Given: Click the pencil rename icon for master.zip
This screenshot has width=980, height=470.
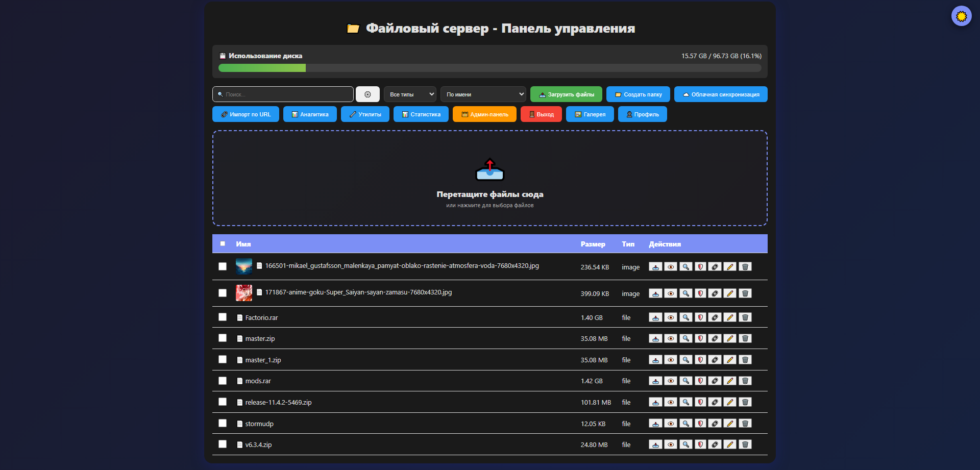Looking at the screenshot, I should 730,338.
